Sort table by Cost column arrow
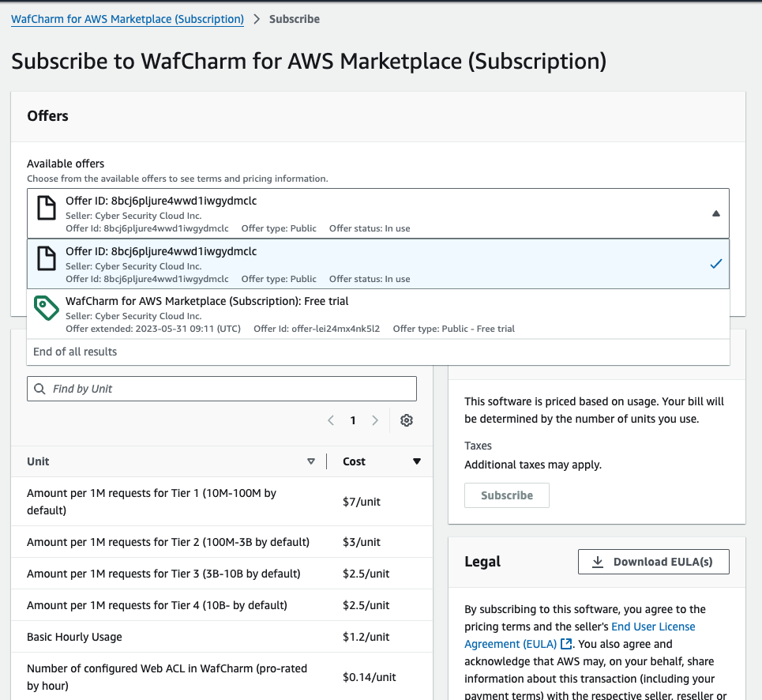 coord(417,461)
